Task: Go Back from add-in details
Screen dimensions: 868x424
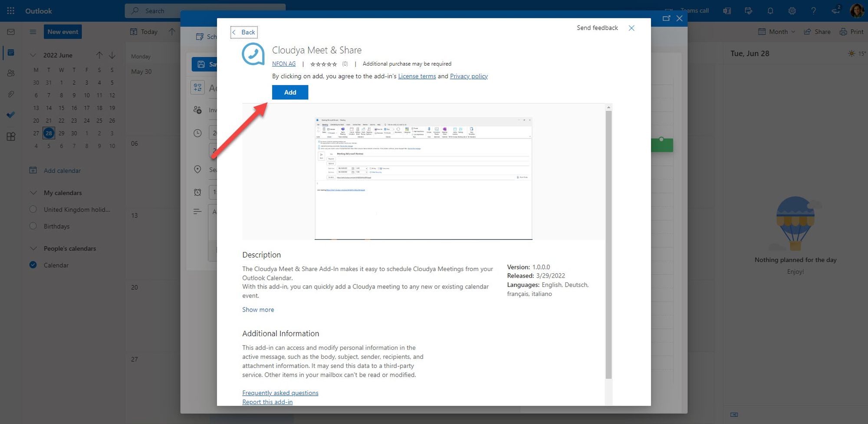Action: (244, 32)
